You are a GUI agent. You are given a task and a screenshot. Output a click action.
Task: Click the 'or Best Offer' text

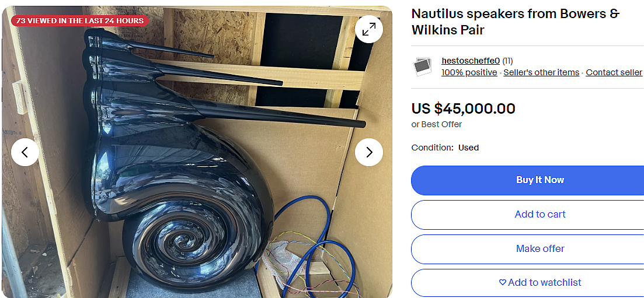point(437,124)
